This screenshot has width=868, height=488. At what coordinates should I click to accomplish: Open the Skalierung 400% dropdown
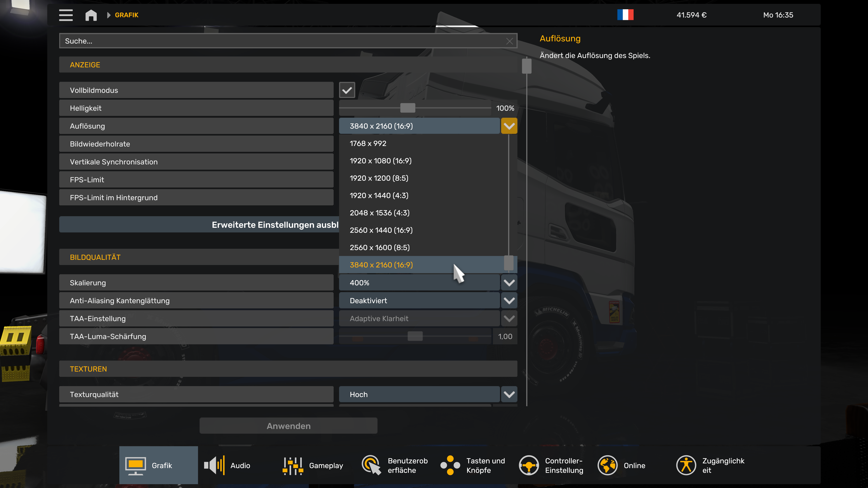click(509, 283)
